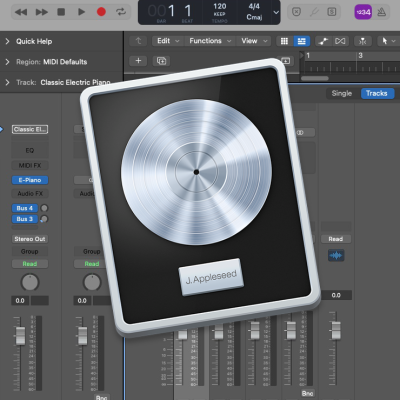This screenshot has width=400, height=400.
Task: Click the Bus 4 send level knob
Action: point(44,208)
